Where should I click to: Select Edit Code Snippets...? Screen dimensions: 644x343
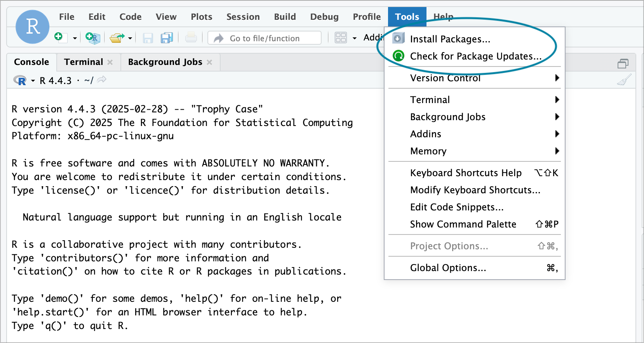tap(475, 207)
